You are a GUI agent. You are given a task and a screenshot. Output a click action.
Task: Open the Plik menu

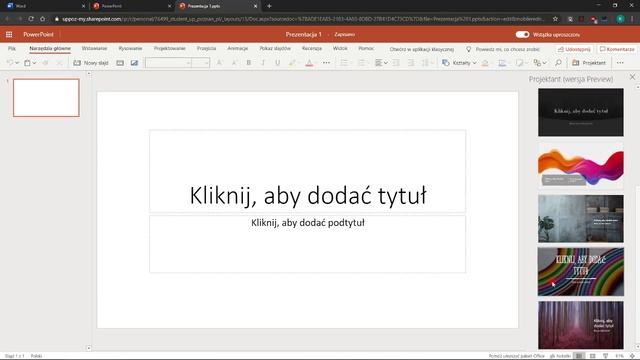click(12, 49)
